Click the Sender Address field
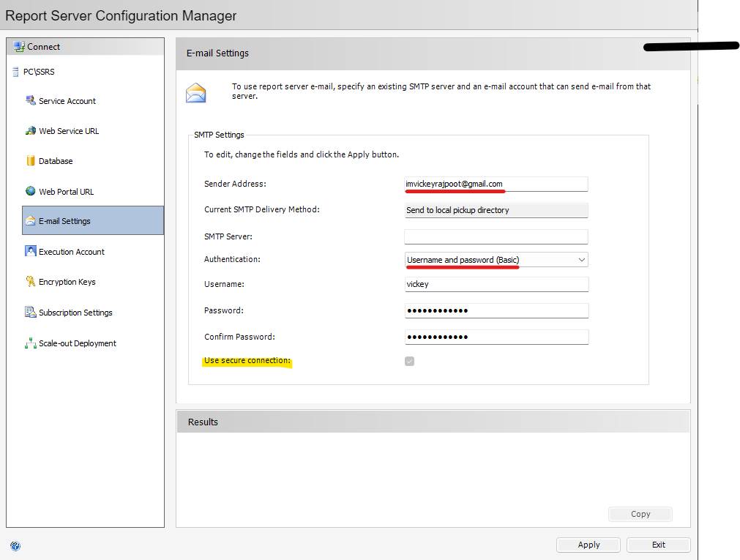The image size is (740, 560). pos(496,184)
